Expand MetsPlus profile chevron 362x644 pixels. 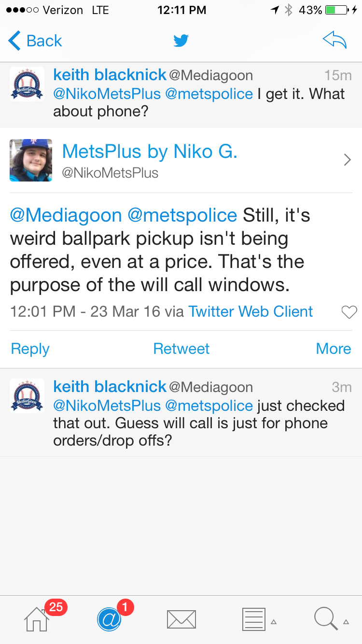click(347, 160)
